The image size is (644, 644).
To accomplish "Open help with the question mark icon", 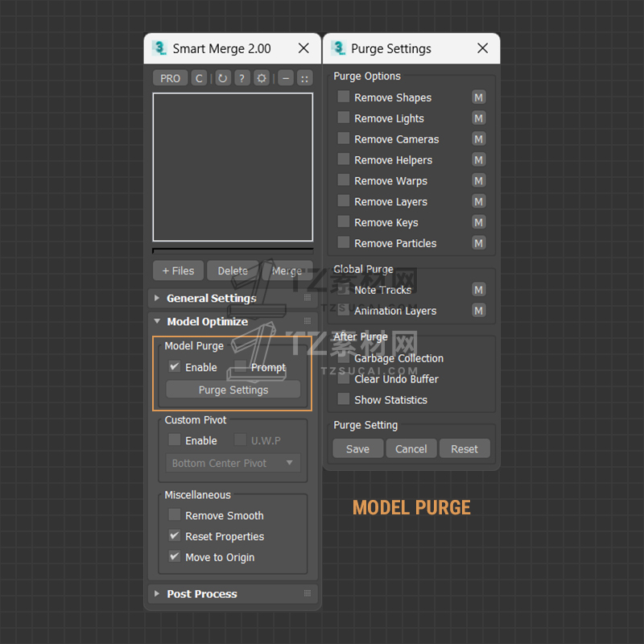I will pyautogui.click(x=242, y=78).
